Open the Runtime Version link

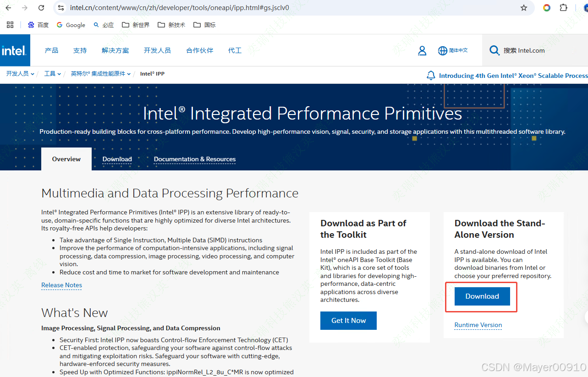pos(478,325)
